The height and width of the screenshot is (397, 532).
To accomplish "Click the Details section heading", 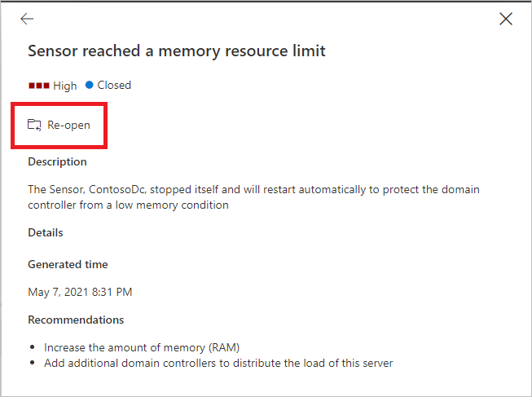I will click(46, 232).
